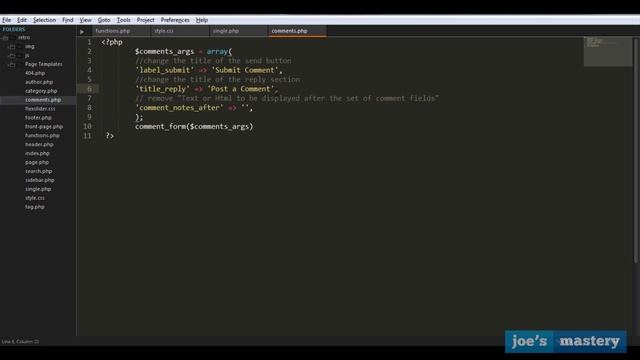Open the Project menu

click(145, 20)
